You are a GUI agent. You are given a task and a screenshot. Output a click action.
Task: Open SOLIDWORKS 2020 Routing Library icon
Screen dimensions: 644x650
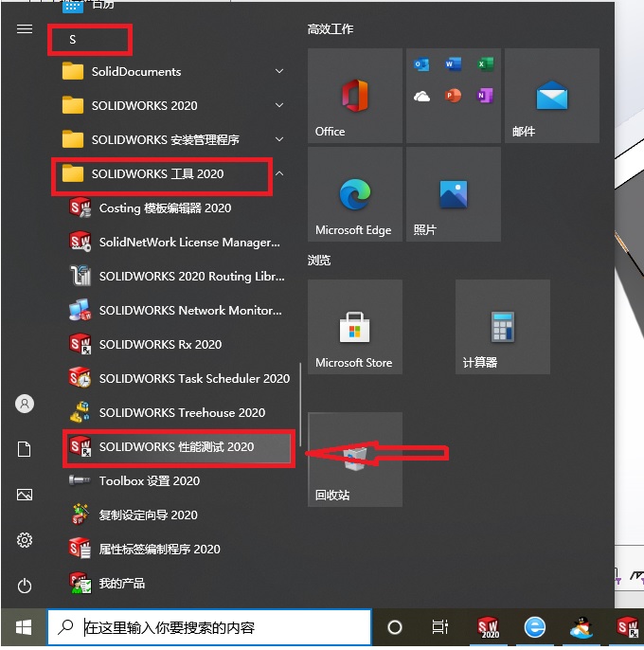tap(80, 276)
